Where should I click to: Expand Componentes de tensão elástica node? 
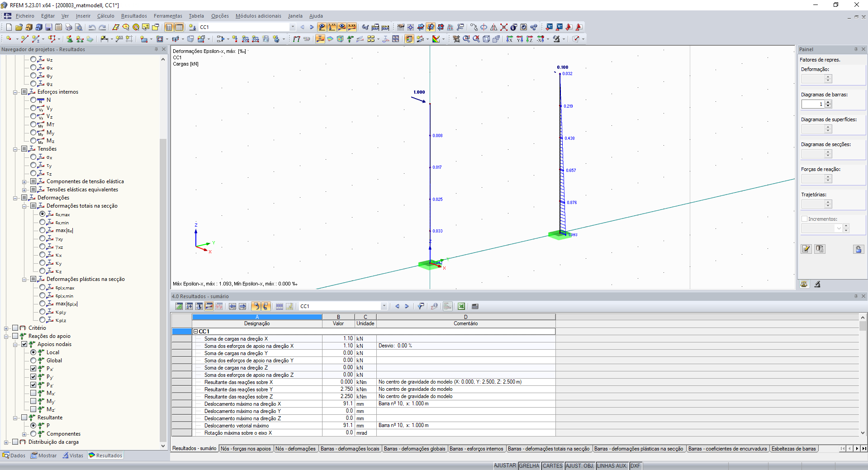24,181
